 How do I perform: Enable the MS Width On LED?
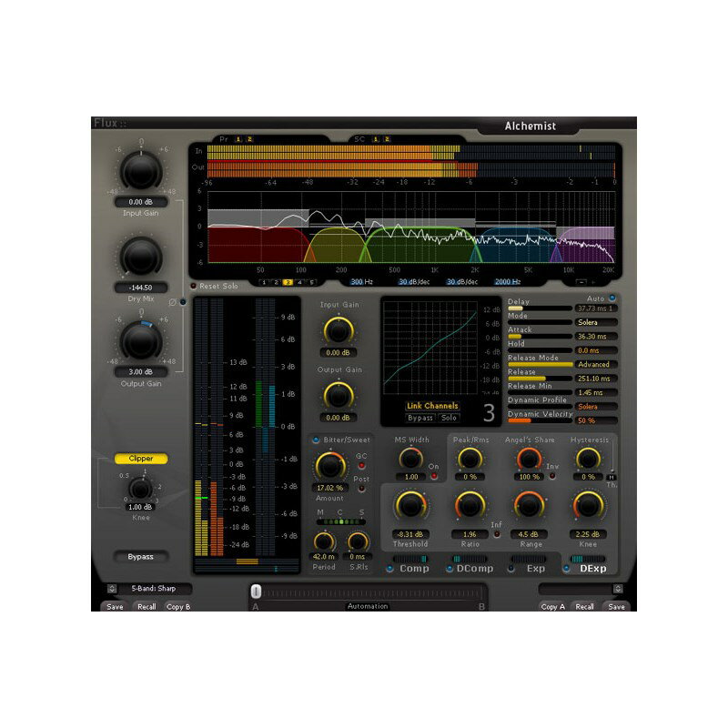tap(433, 476)
